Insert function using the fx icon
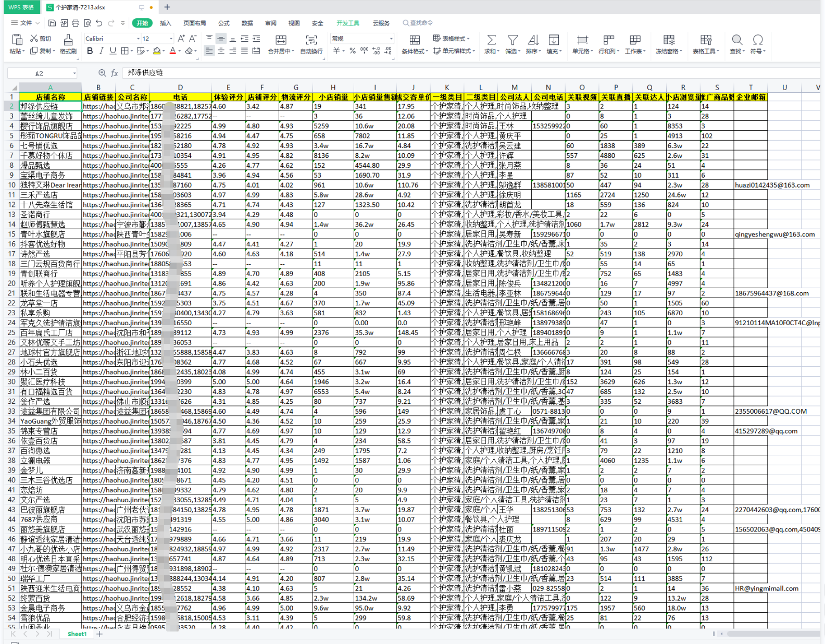 coord(115,73)
